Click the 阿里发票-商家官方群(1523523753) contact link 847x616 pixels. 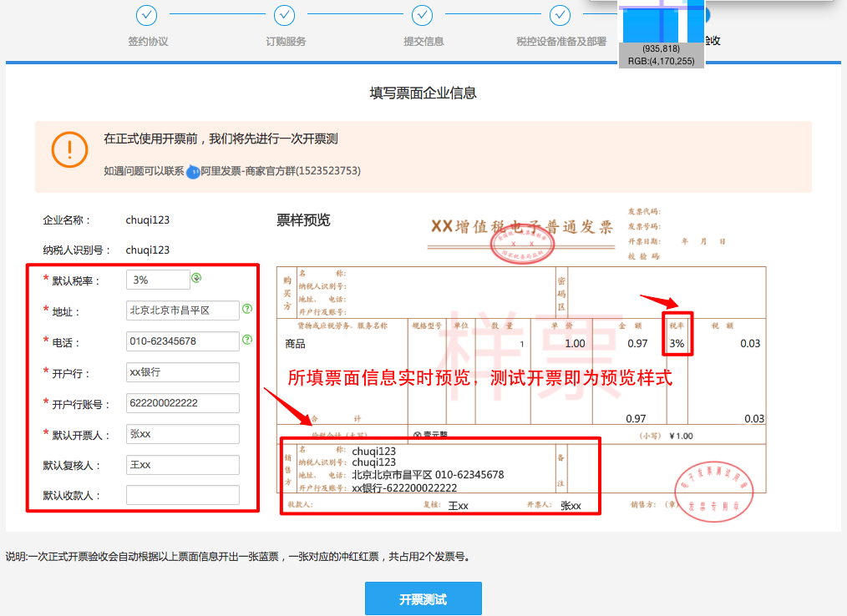tap(281, 170)
